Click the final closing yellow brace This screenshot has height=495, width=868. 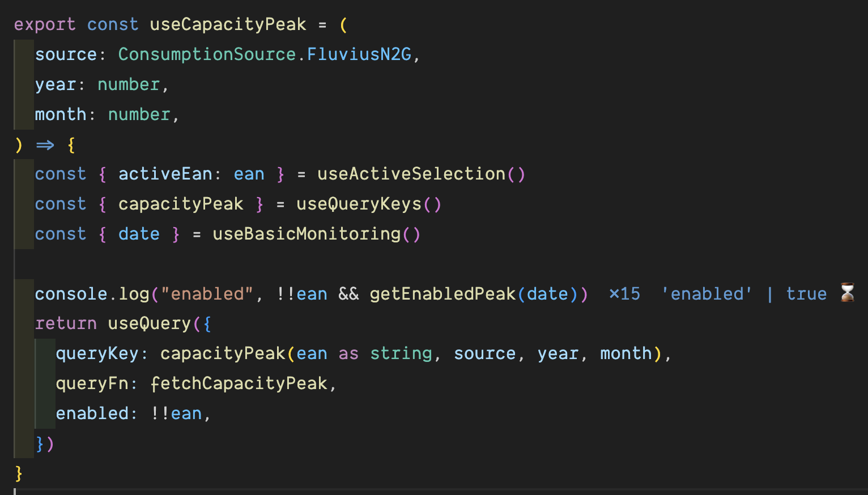pyautogui.click(x=19, y=473)
